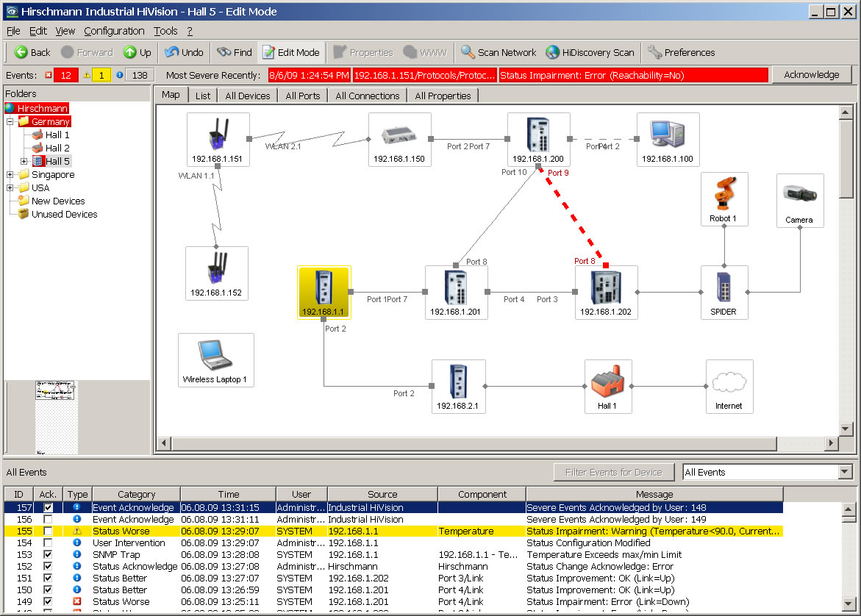861x616 pixels.
Task: Click the Scan Network toolbar icon
Action: [468, 52]
